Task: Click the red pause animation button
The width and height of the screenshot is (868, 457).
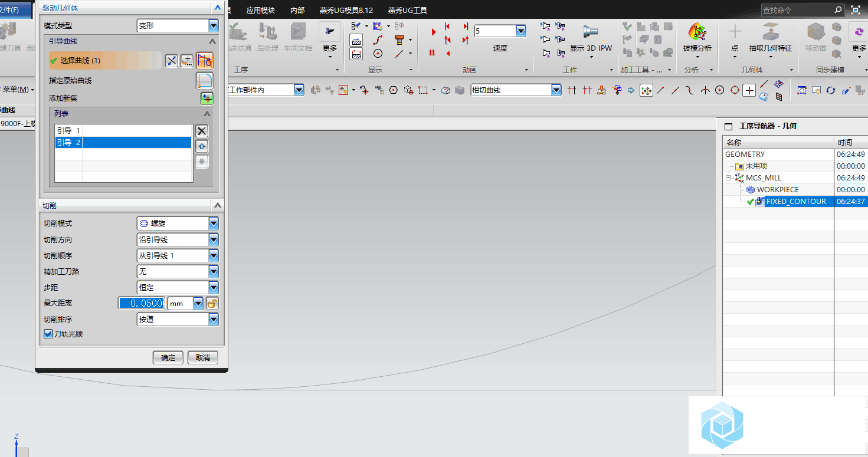Action: [432, 53]
